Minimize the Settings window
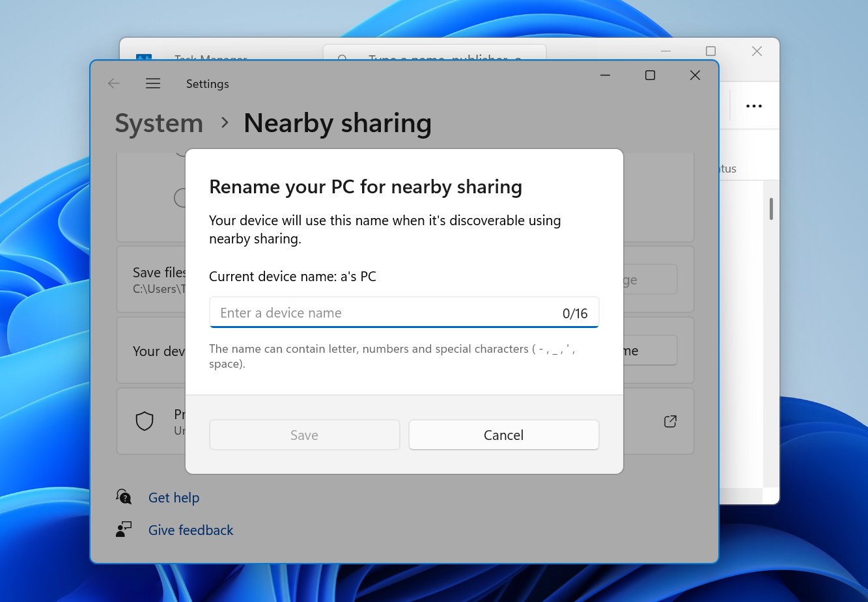868x602 pixels. pos(605,75)
